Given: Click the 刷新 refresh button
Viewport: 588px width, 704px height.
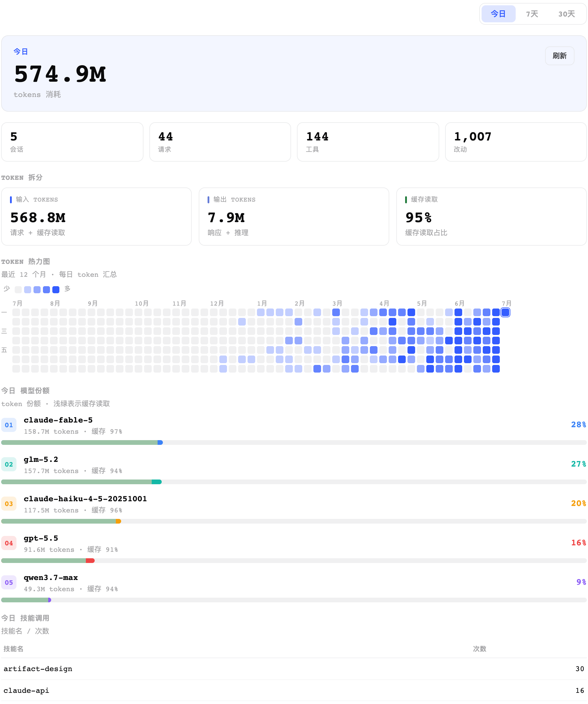Looking at the screenshot, I should pos(559,56).
